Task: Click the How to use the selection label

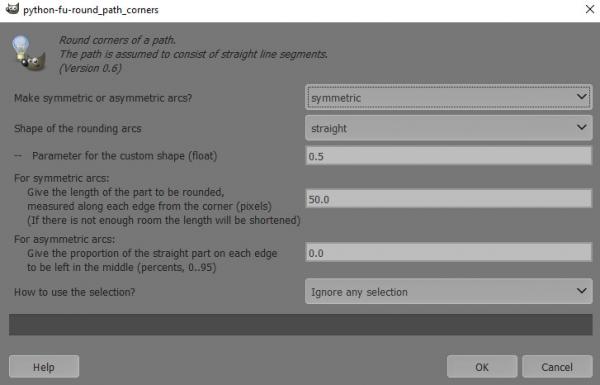Action: coord(75,292)
